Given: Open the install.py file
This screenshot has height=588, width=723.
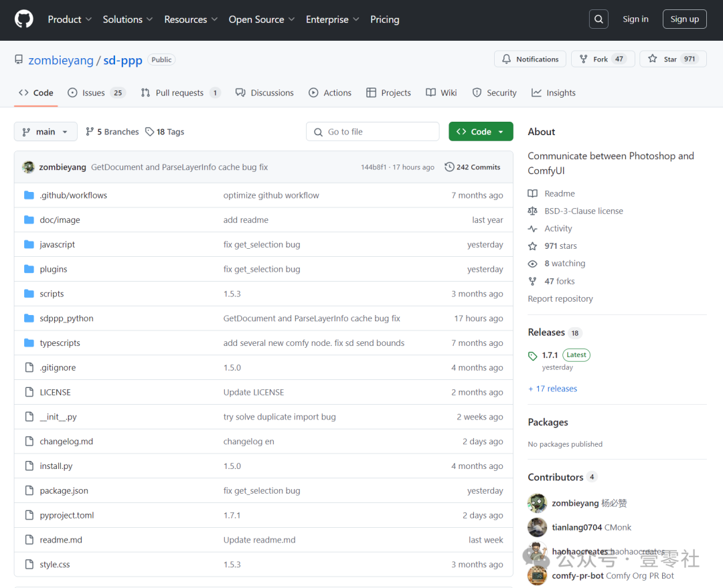Looking at the screenshot, I should pyautogui.click(x=56, y=466).
